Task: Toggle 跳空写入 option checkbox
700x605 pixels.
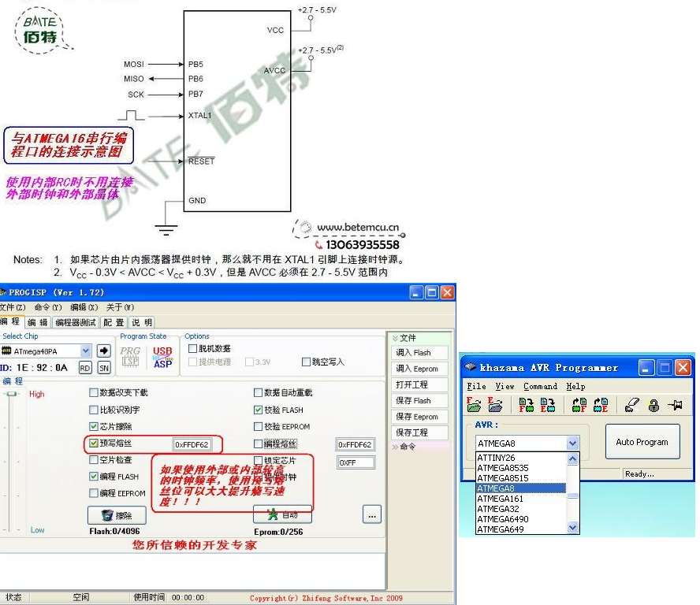Action: coord(306,362)
